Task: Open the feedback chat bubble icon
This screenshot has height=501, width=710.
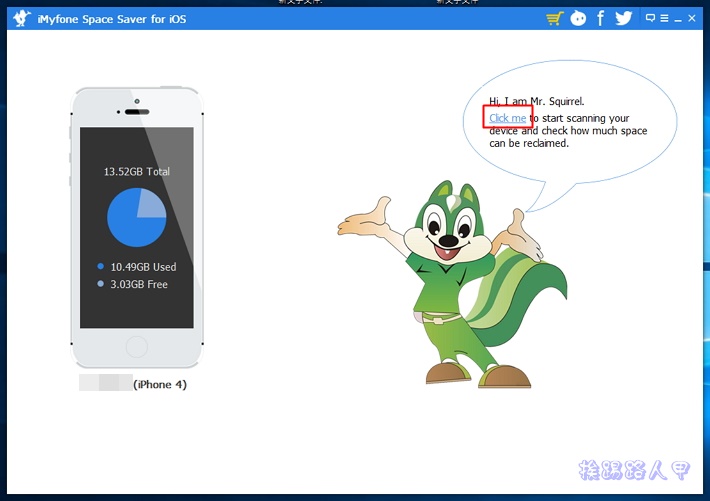Action: pos(650,18)
